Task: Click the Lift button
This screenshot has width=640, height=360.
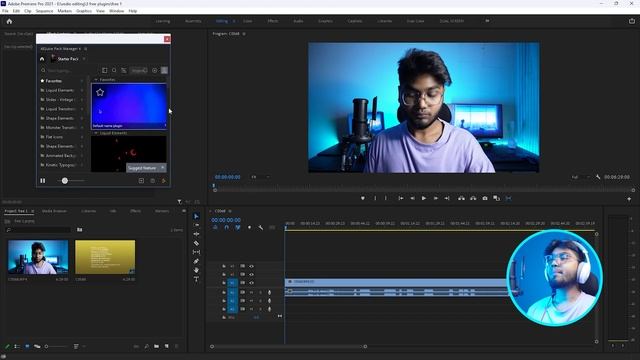Action: (461, 198)
